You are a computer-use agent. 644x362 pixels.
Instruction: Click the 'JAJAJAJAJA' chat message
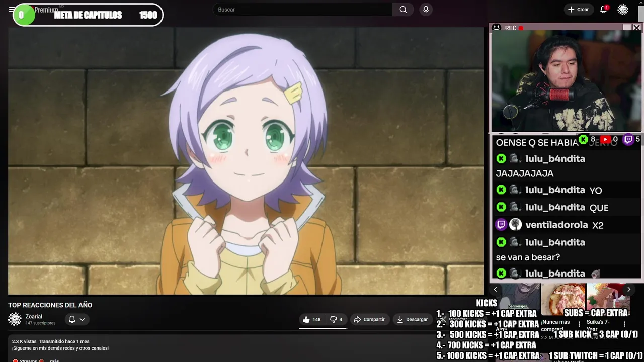[525, 174]
